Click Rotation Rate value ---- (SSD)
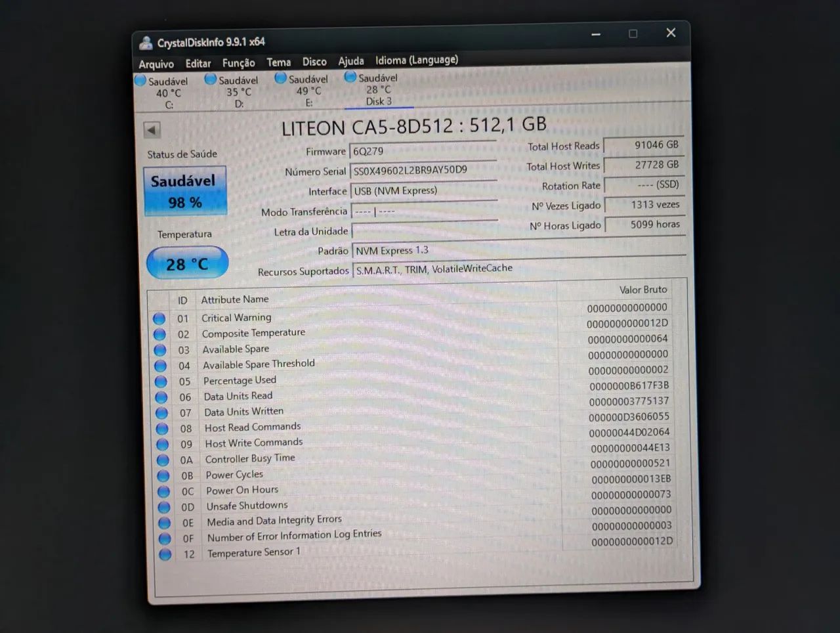This screenshot has width=840, height=633. 644,185
